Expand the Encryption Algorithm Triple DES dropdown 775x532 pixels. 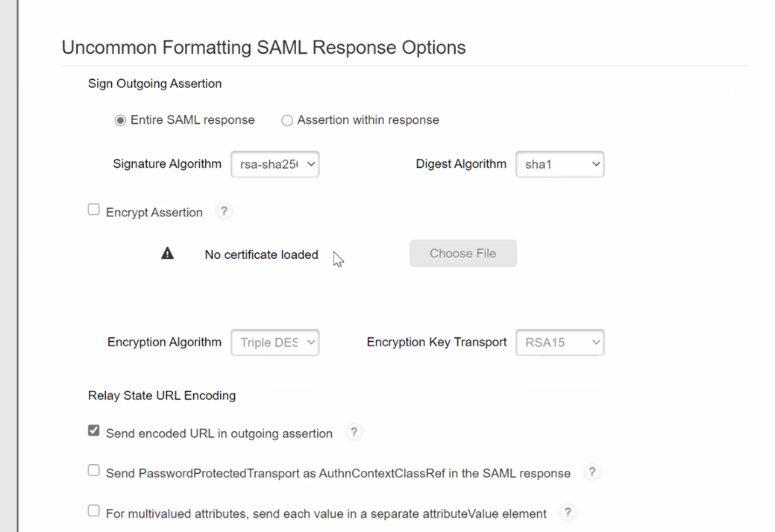(x=275, y=342)
